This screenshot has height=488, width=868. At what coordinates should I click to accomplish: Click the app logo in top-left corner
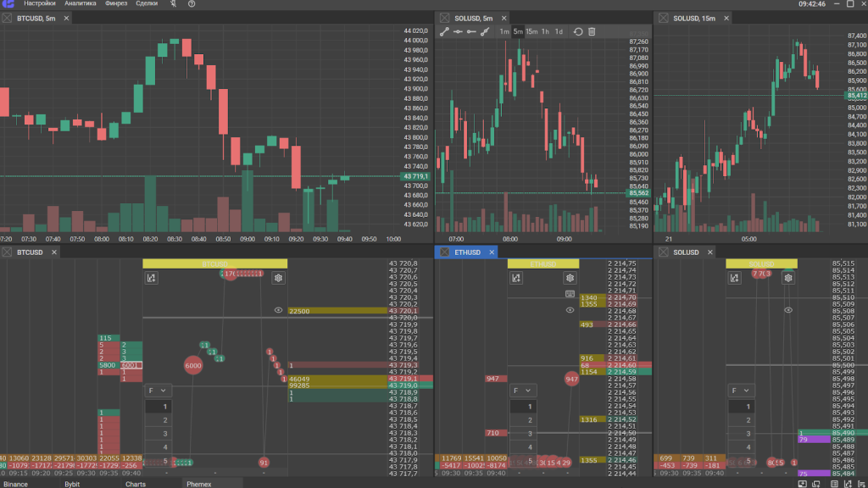point(8,3)
